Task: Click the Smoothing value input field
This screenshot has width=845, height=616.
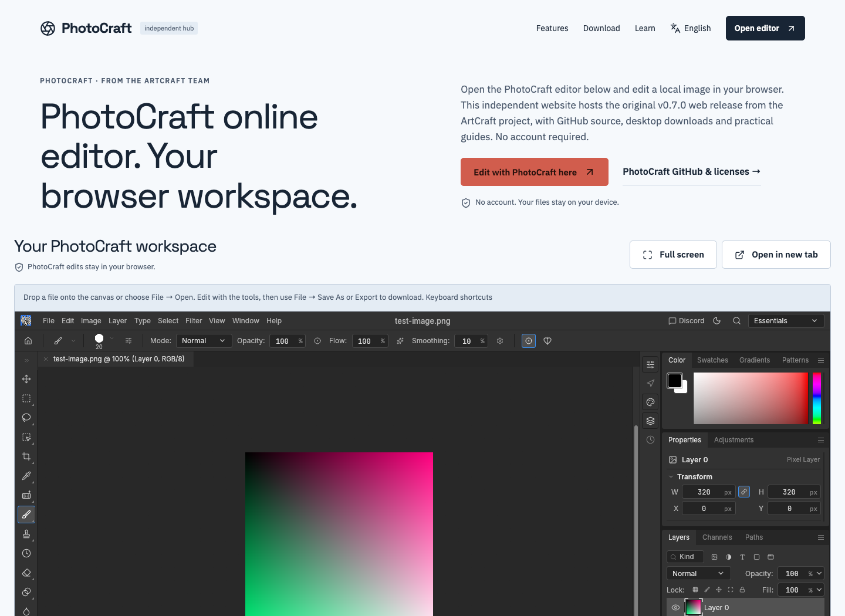Action: click(x=472, y=341)
